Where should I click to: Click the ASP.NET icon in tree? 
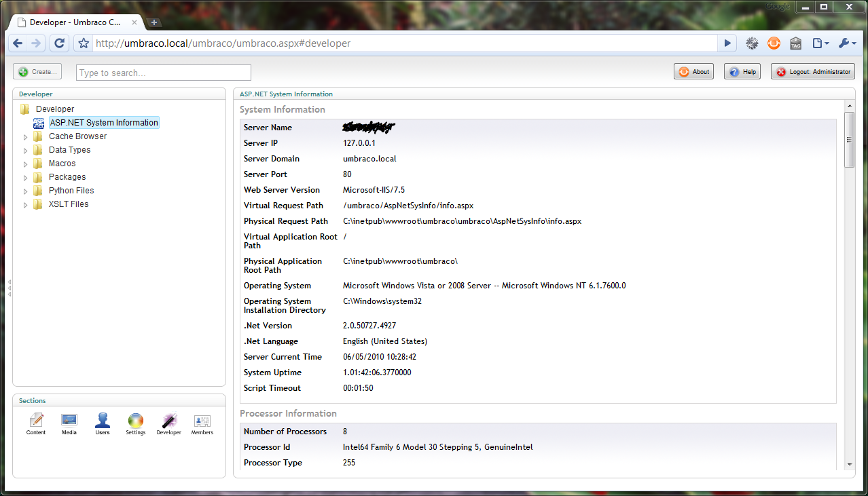pos(39,123)
